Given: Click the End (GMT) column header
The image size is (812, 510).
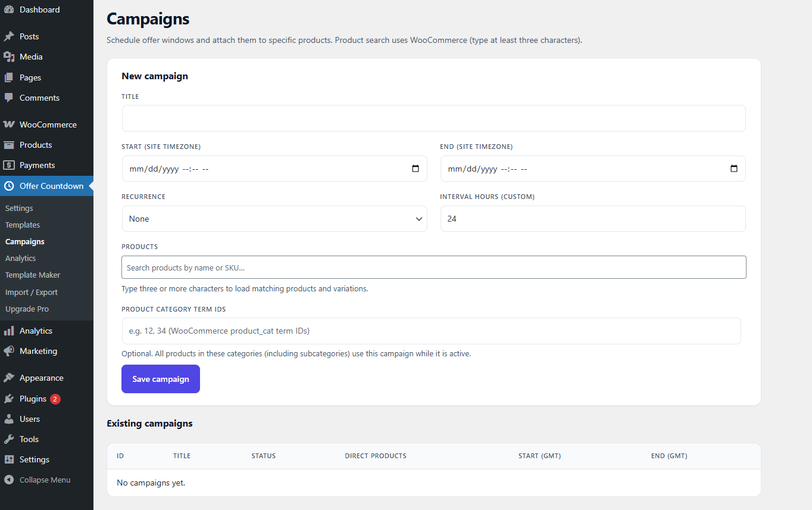Looking at the screenshot, I should point(669,456).
